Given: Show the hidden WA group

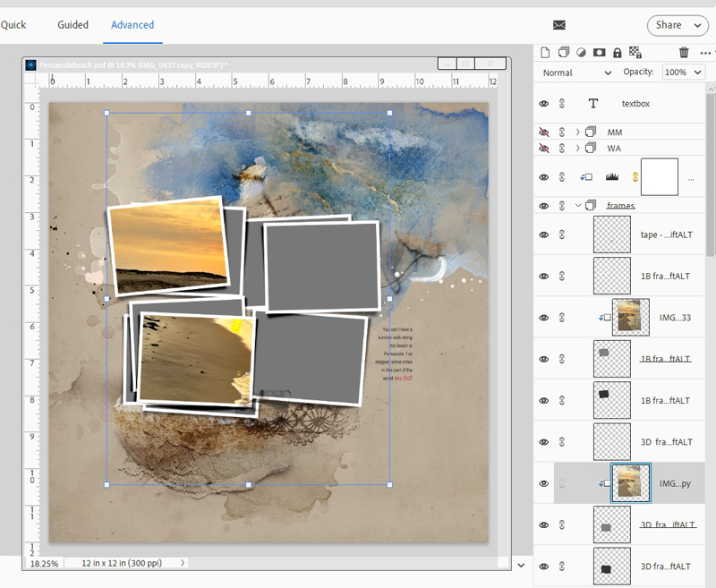Looking at the screenshot, I should coord(544,148).
